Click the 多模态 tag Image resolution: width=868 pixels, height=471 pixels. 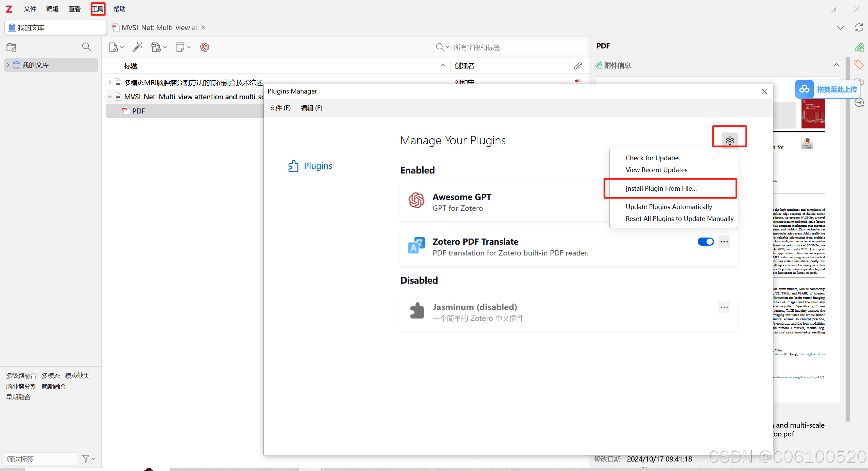51,375
